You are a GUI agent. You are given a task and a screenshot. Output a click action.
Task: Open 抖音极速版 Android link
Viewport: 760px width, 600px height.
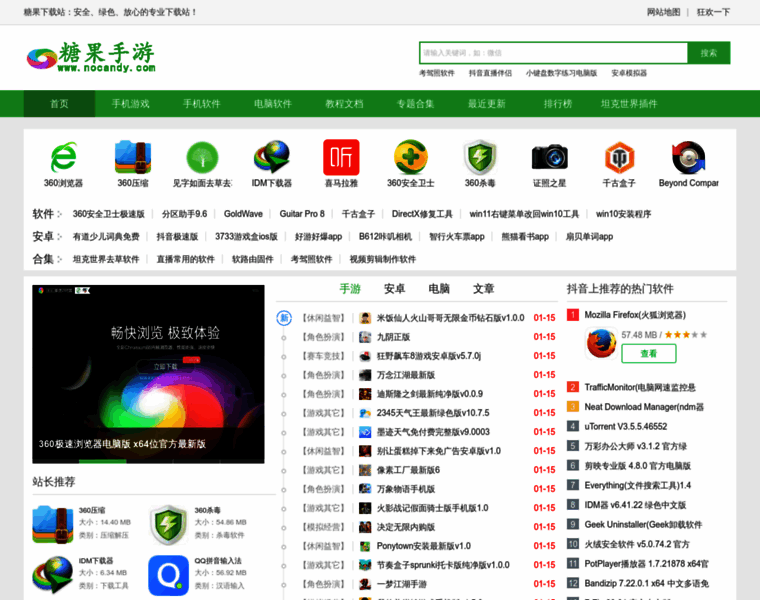(177, 237)
